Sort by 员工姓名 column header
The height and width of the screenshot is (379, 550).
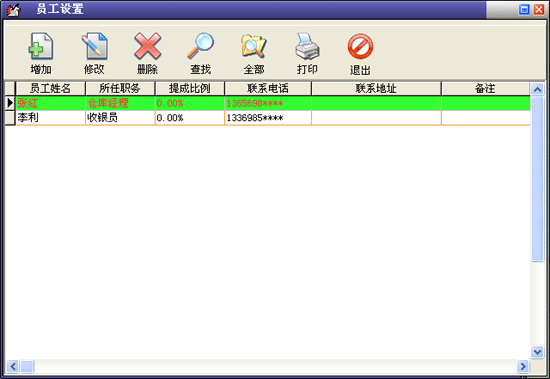50,88
